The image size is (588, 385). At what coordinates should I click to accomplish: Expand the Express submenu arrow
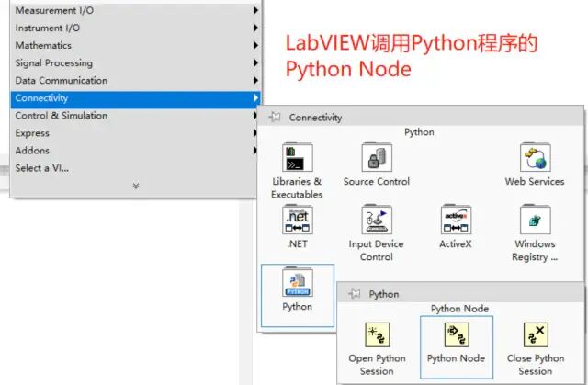[255, 132]
